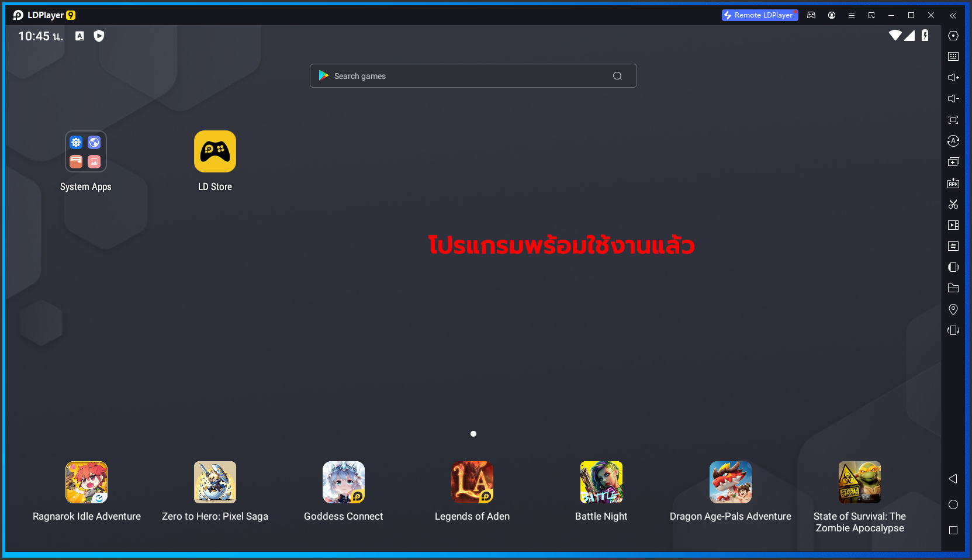Open the shared folder tool
Viewport: 972px width, 560px height.
(x=953, y=288)
